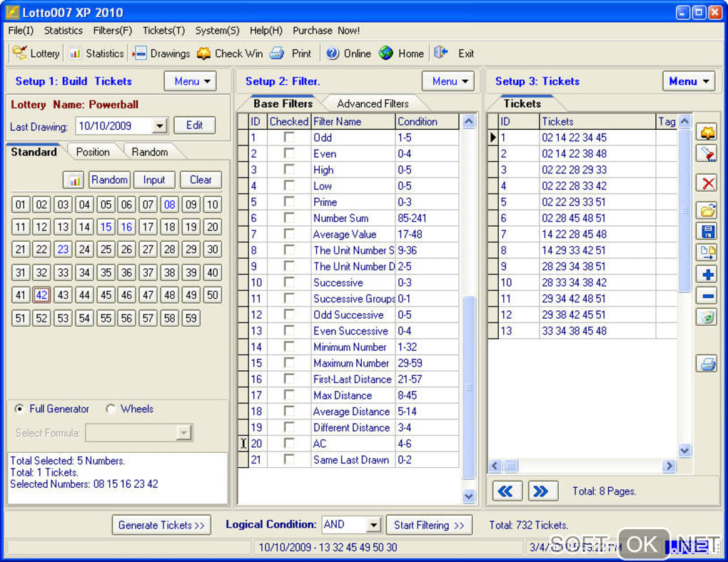The image size is (728, 562).
Task: Select the Wheels radio button
Action: coord(111,409)
